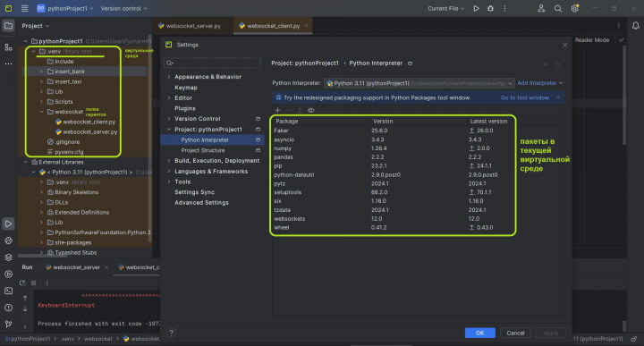644x346 pixels.
Task: Open the main hamburger menu
Action: [25, 8]
